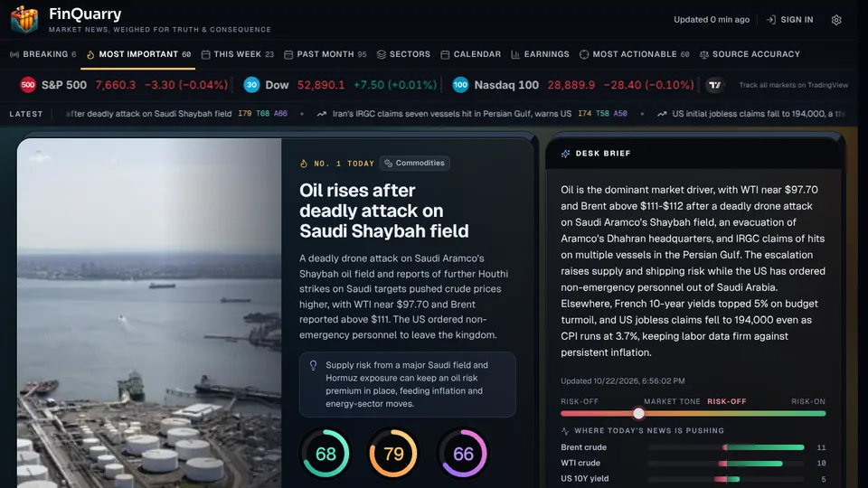Click the flame icon beside No. 1 Today
This screenshot has height=488, width=868.
click(x=304, y=164)
